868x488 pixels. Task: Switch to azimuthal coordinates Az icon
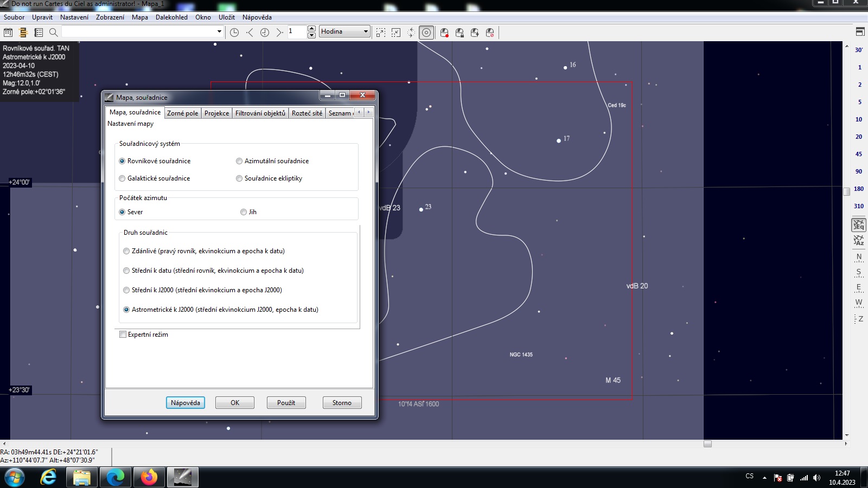tap(858, 240)
